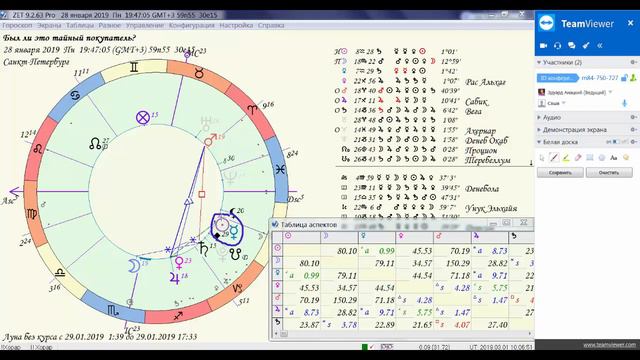Click the Part of Fortune symbol in chart

coord(143,118)
